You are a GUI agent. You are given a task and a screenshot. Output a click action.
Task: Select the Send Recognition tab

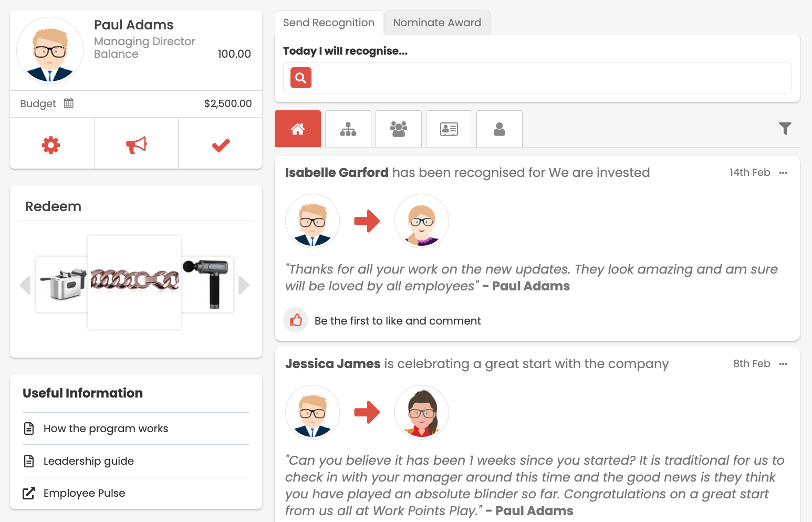tap(329, 23)
